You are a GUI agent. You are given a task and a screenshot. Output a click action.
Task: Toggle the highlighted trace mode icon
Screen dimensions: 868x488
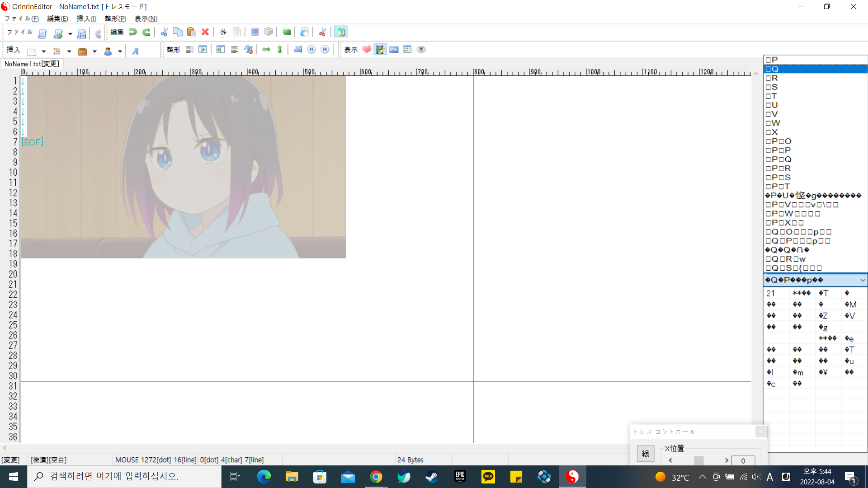pos(341,32)
